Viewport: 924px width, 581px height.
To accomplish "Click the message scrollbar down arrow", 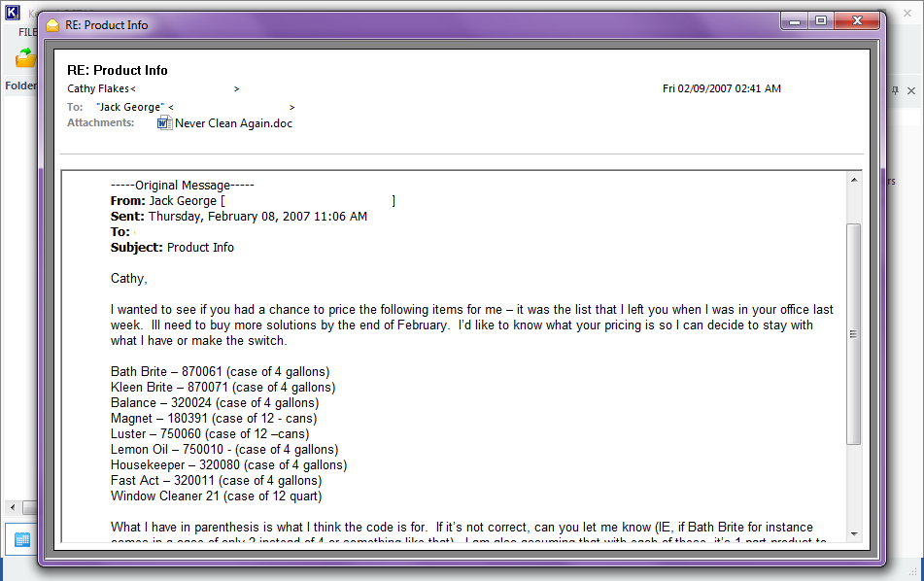I will (x=854, y=534).
